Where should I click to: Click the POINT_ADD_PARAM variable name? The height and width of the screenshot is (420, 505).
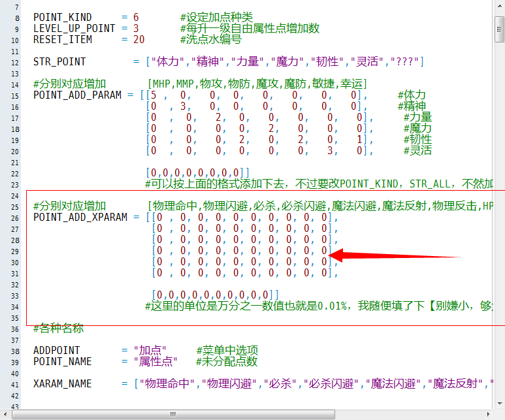(x=77, y=95)
